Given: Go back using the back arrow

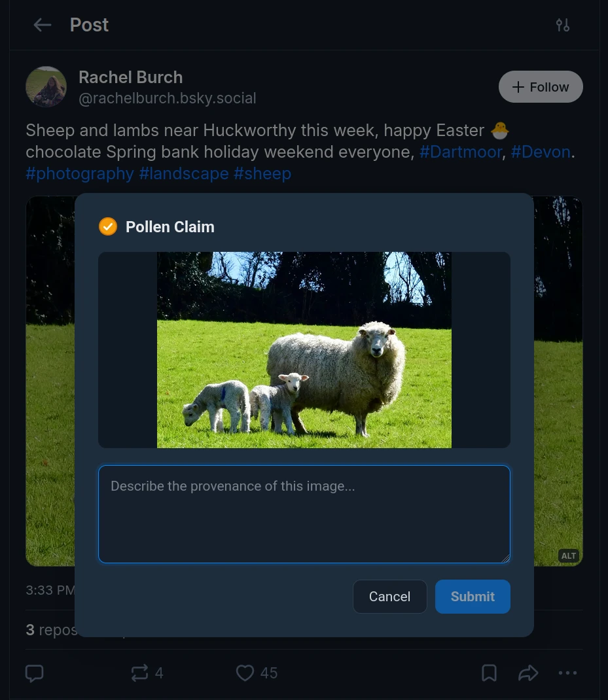Looking at the screenshot, I should [x=42, y=25].
